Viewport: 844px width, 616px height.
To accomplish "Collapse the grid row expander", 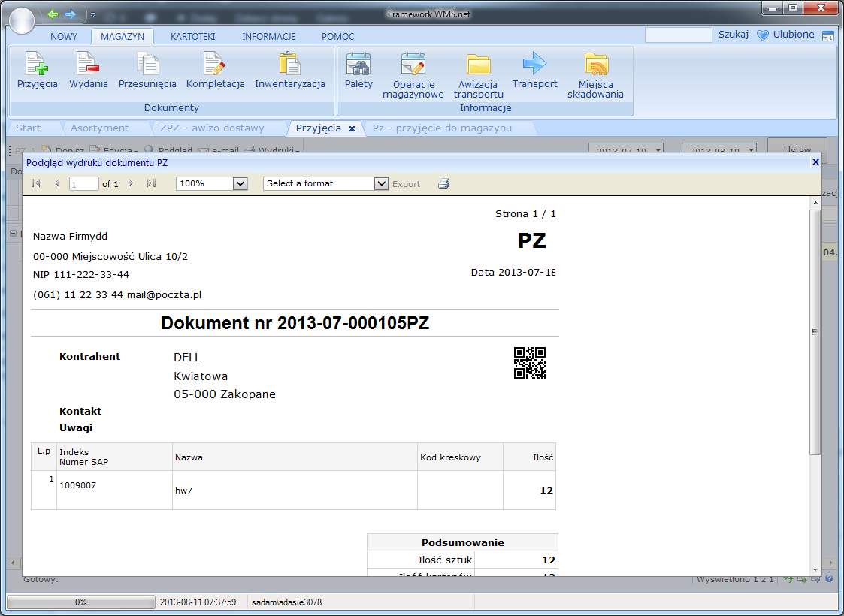I will pyautogui.click(x=14, y=234).
